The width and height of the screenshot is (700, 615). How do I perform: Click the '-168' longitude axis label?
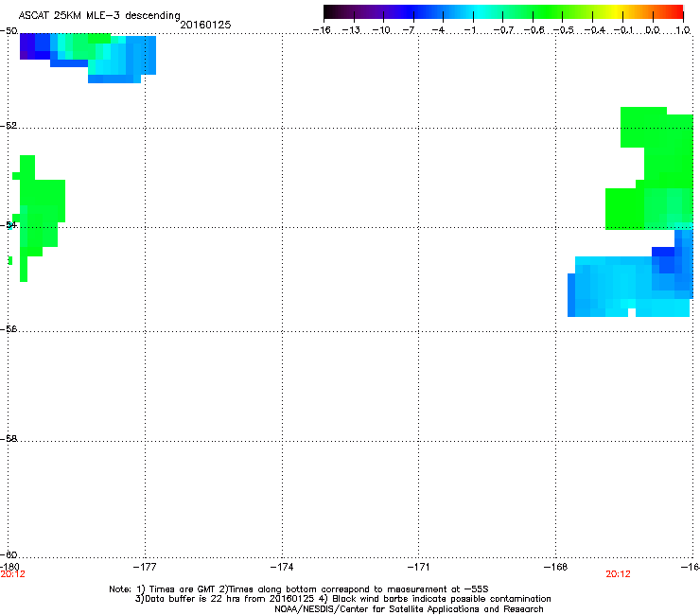point(556,567)
